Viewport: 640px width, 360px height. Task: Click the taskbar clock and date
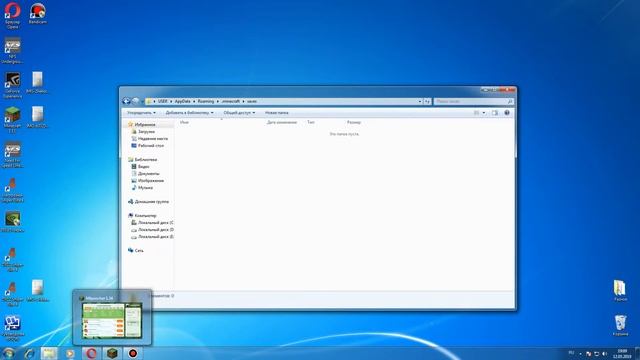coord(622,353)
